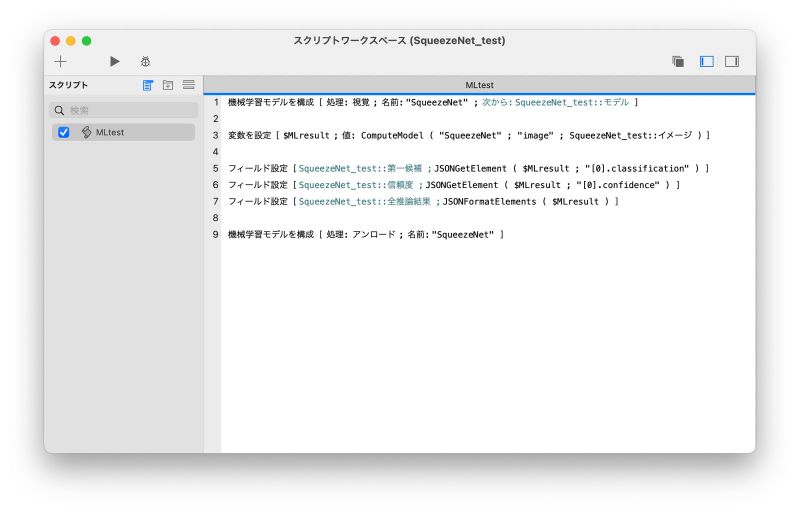Click the list separator icon in scripts panel
Viewport: 800px width, 512px height.
point(189,85)
